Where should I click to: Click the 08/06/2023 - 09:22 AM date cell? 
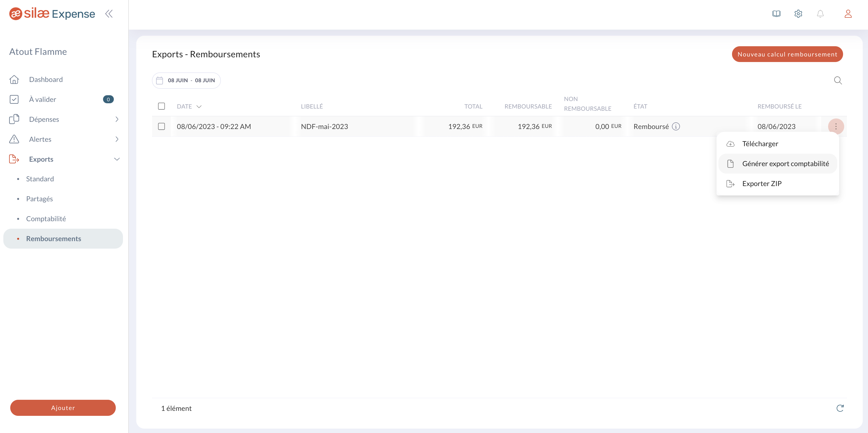pyautogui.click(x=214, y=127)
